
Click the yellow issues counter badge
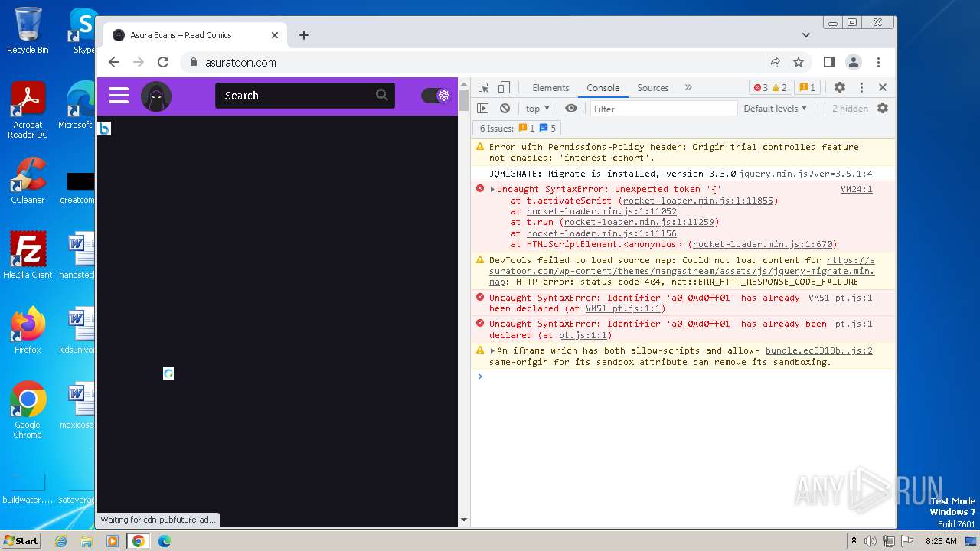807,87
